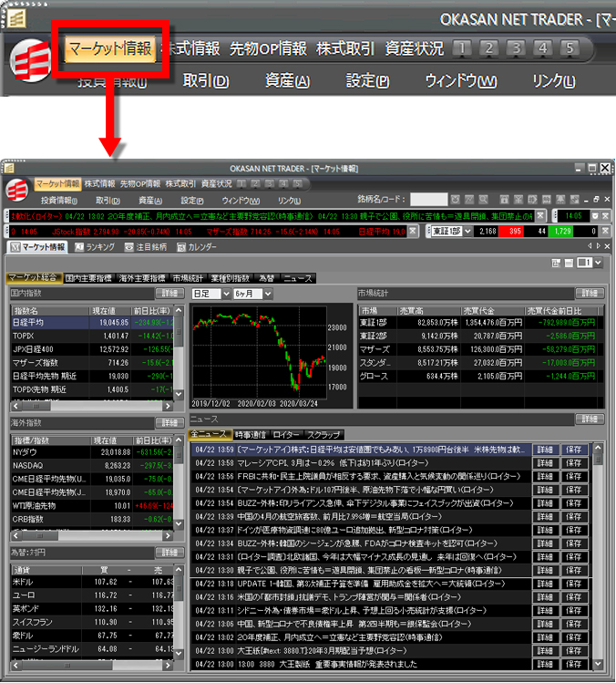Click the eye icon of 注目銘柄
This screenshot has height=683, width=616.
pos(129,247)
